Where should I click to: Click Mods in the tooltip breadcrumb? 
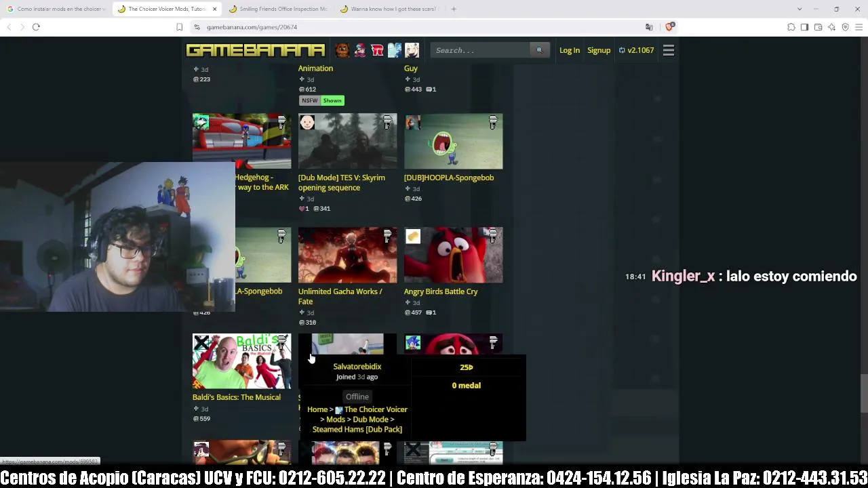click(336, 420)
